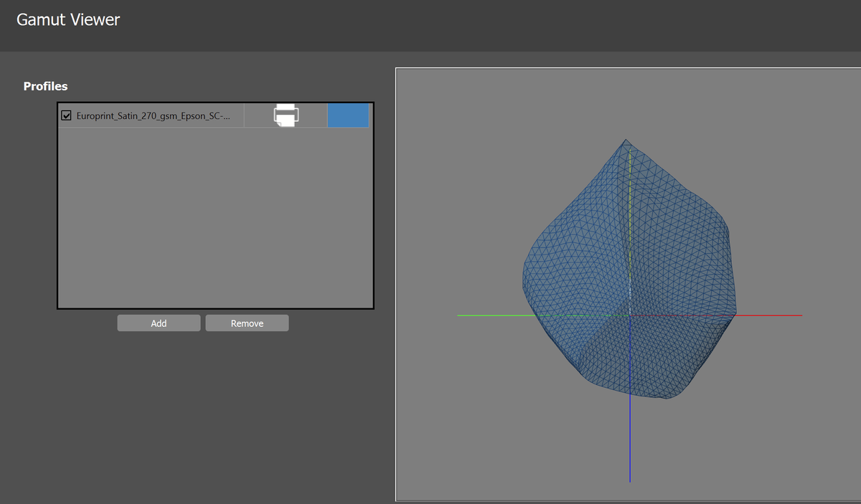861x504 pixels.
Task: Click the Add button under Profiles
Action: tap(159, 323)
